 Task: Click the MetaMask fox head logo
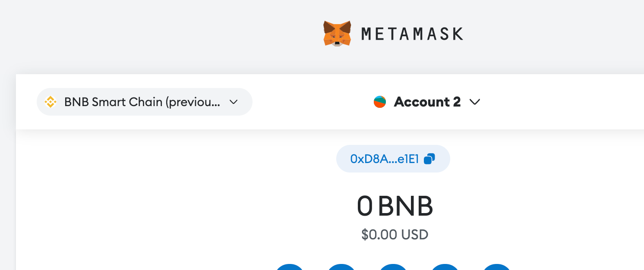click(x=337, y=33)
